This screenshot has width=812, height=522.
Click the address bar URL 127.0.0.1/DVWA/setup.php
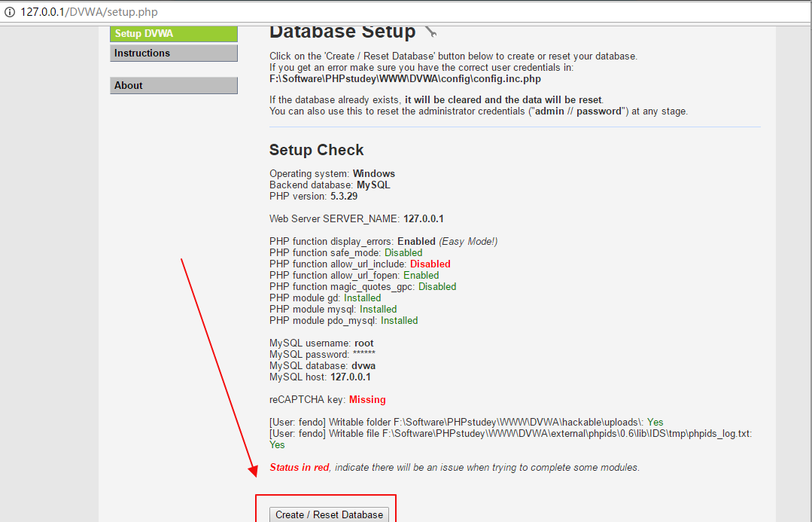[89, 12]
